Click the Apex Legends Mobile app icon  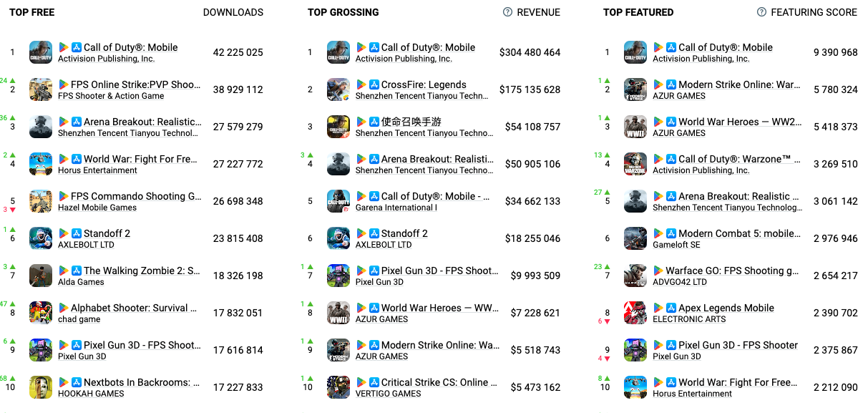tap(635, 313)
